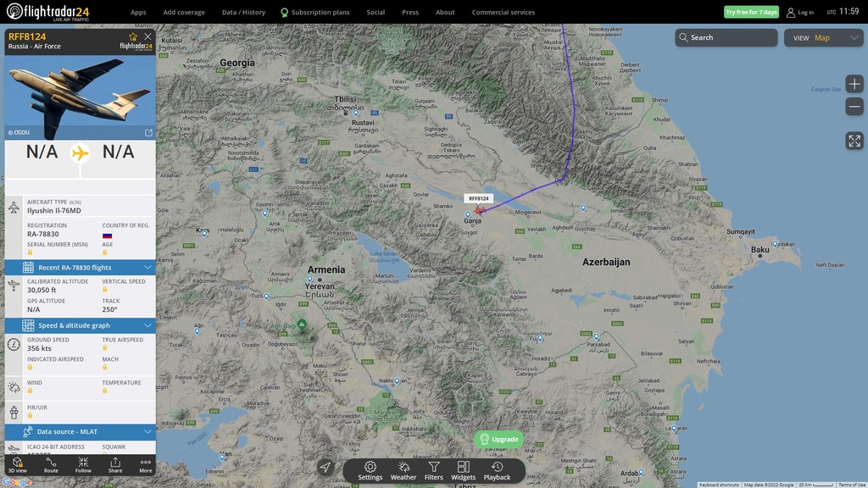
Task: Click the locked Vertical speed icon
Action: point(104,290)
